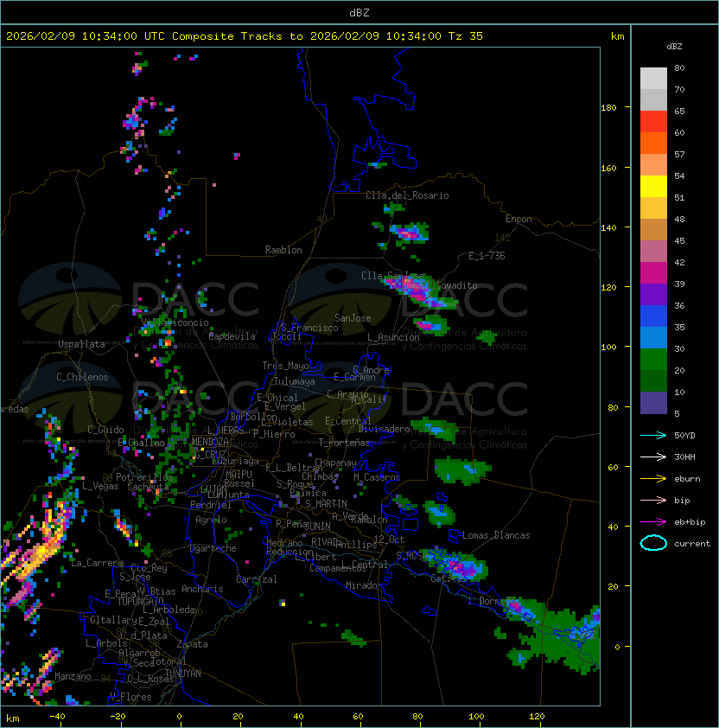Click the yellow eburn arrow in legend
This screenshot has width=719, height=728.
click(653, 479)
